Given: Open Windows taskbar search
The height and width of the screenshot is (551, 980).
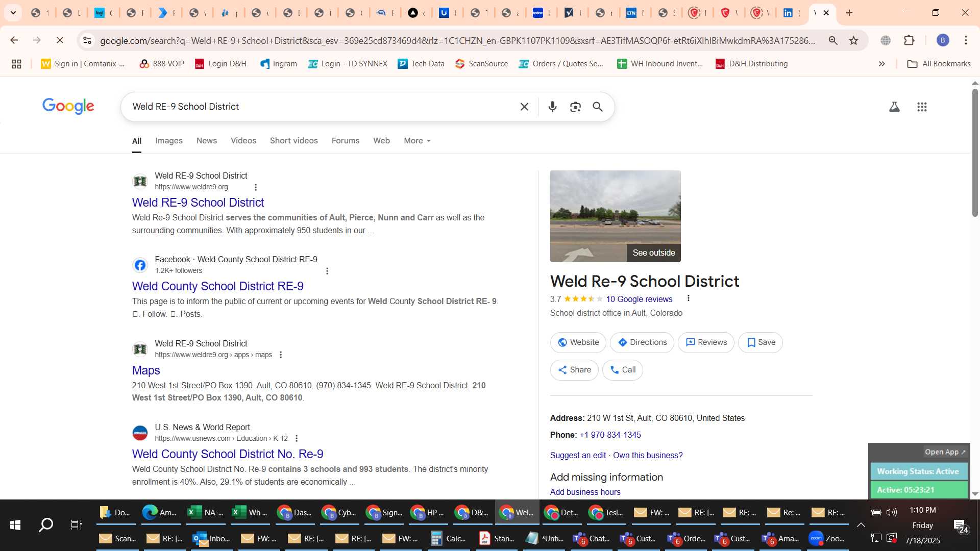Looking at the screenshot, I should (x=46, y=524).
